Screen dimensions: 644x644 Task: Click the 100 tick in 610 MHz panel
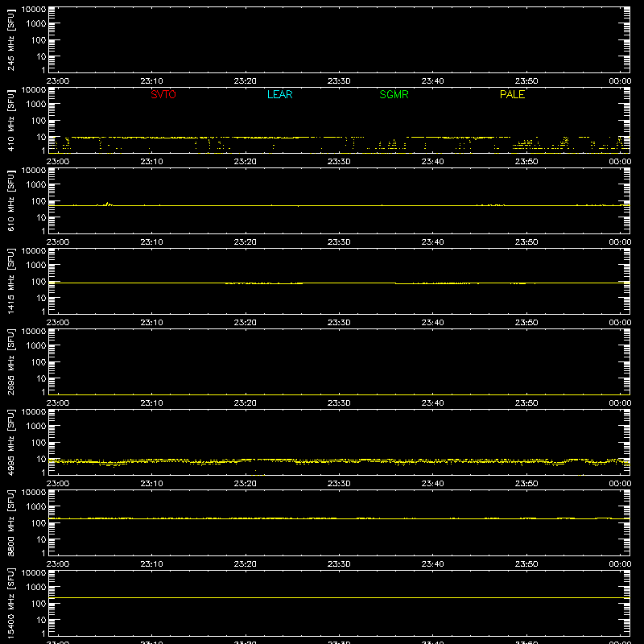tap(39, 201)
